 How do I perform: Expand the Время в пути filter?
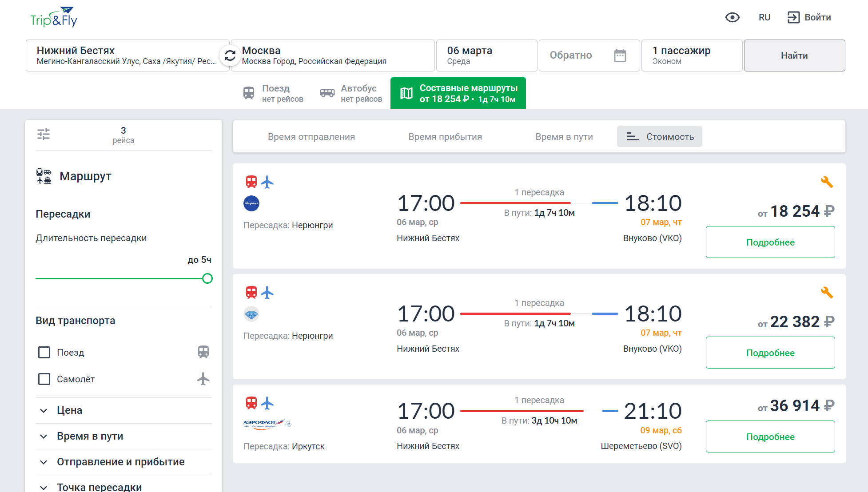[123, 436]
